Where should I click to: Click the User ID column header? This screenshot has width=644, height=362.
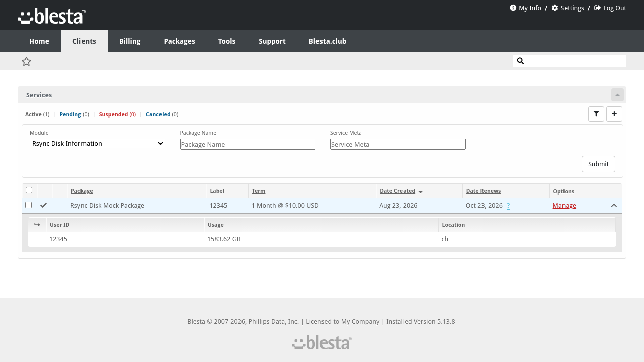point(60,225)
